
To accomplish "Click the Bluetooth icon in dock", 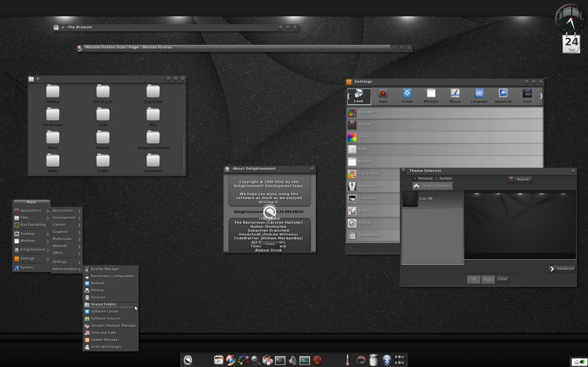I will 387,360.
